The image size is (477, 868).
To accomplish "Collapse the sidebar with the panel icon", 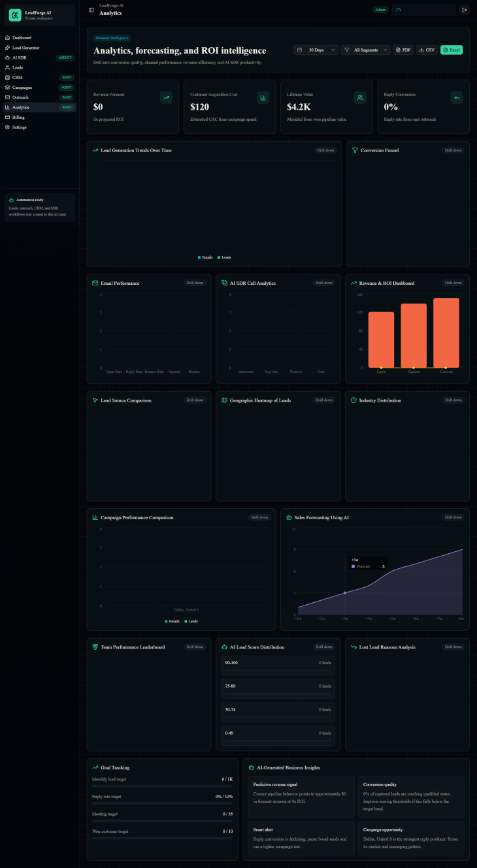I will pos(91,10).
